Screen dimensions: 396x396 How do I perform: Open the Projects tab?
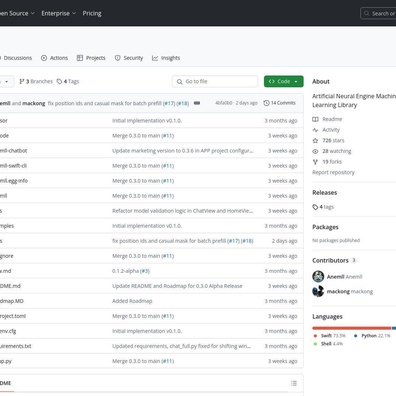[91, 58]
